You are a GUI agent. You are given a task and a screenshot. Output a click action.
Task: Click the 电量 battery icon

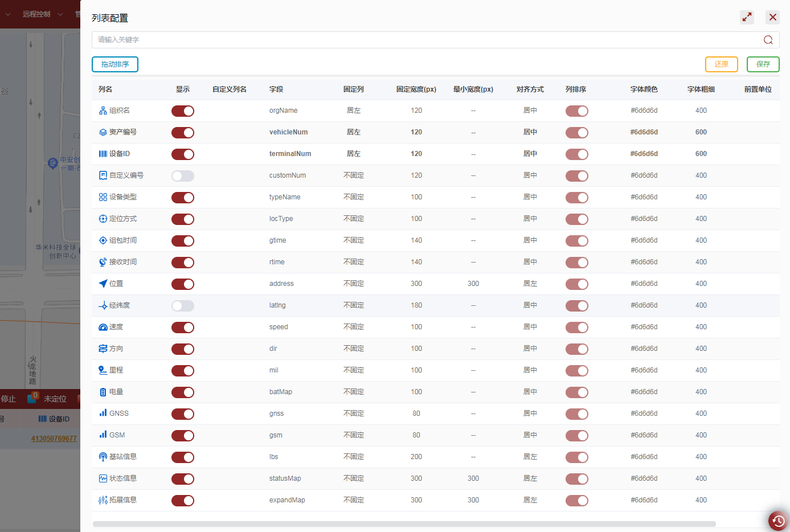(103, 392)
